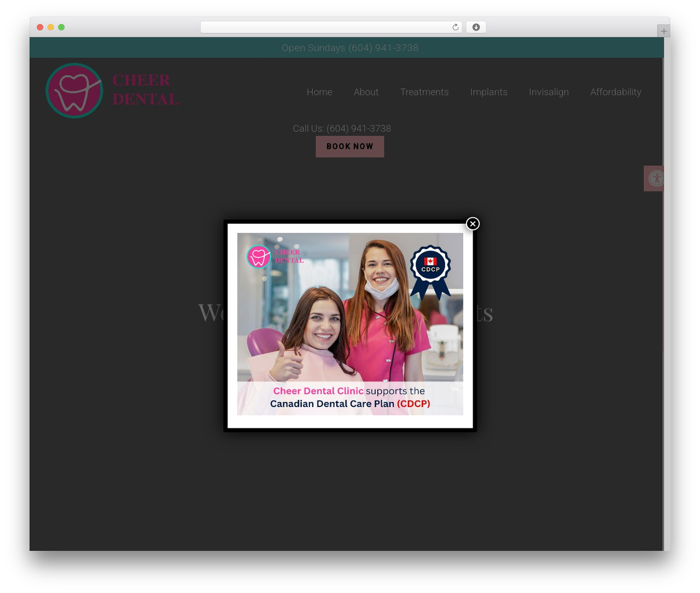
Task: Click the CDCP popup promotional image
Action: [350, 324]
